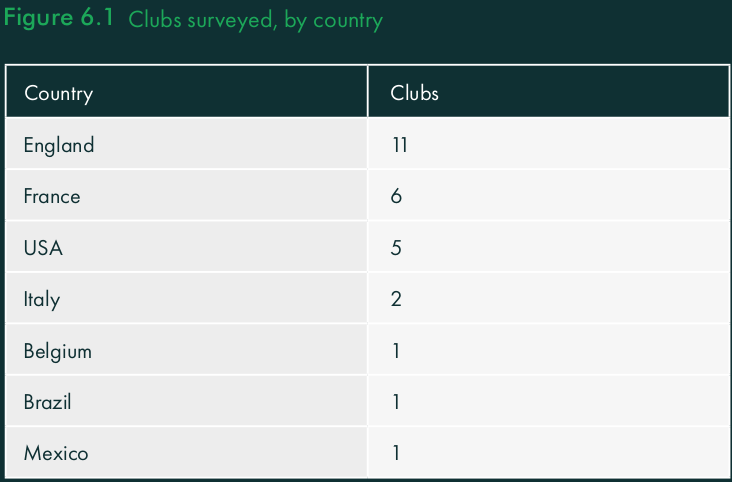Click the value 11 for England
Viewport: 732px width, 482px height.
400,145
